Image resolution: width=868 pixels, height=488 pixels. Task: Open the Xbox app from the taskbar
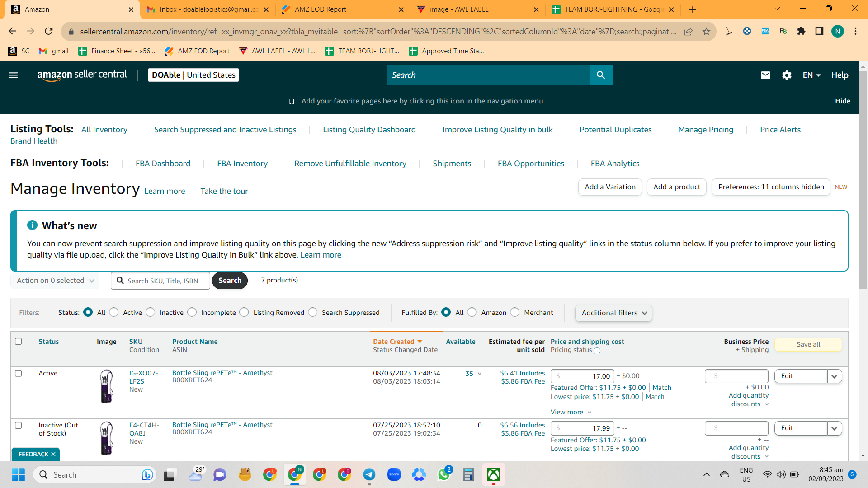pyautogui.click(x=494, y=475)
